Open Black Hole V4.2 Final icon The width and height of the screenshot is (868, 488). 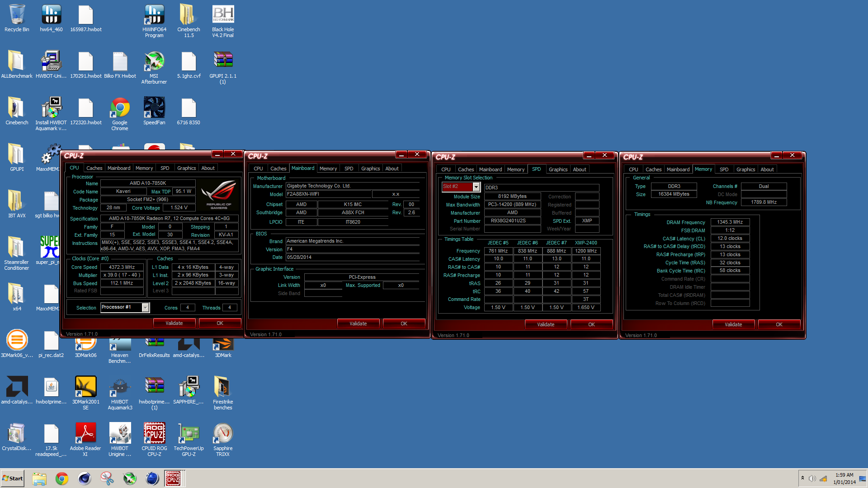pos(223,21)
